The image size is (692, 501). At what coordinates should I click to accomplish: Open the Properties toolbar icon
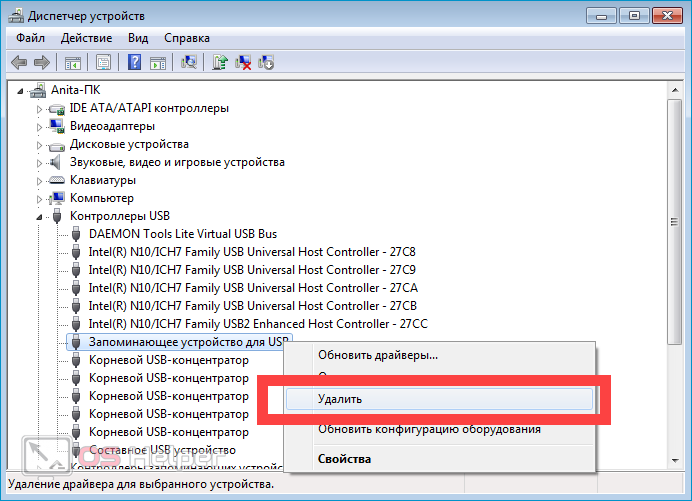pyautogui.click(x=101, y=63)
